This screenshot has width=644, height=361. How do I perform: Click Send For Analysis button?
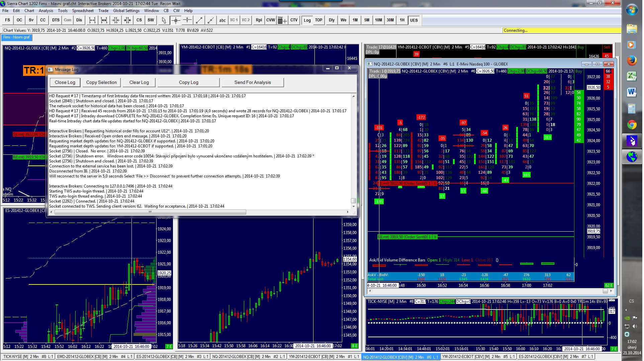point(253,82)
